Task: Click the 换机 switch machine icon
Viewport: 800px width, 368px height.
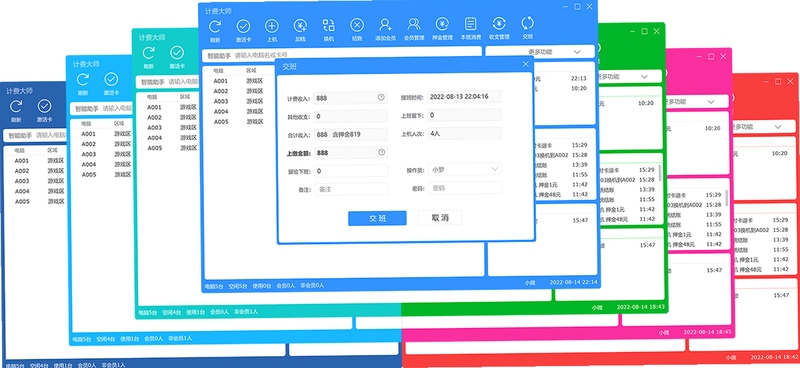Action: click(x=329, y=26)
